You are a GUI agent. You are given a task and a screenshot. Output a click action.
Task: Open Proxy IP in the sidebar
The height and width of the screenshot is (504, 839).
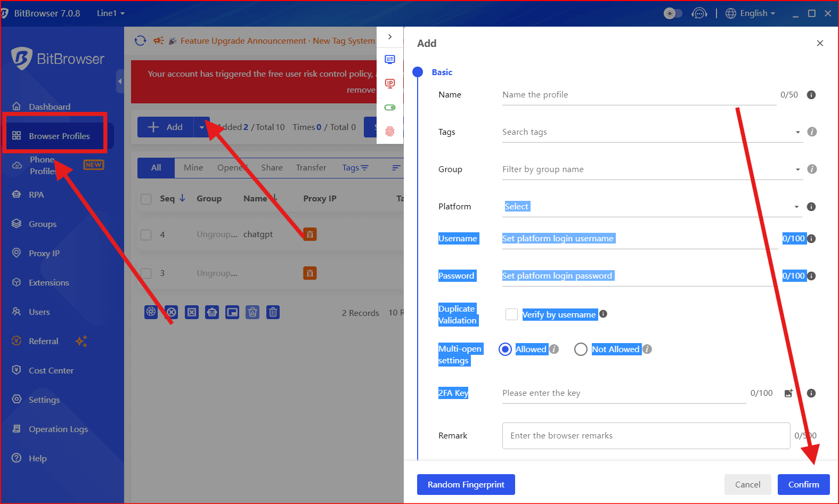tap(44, 253)
